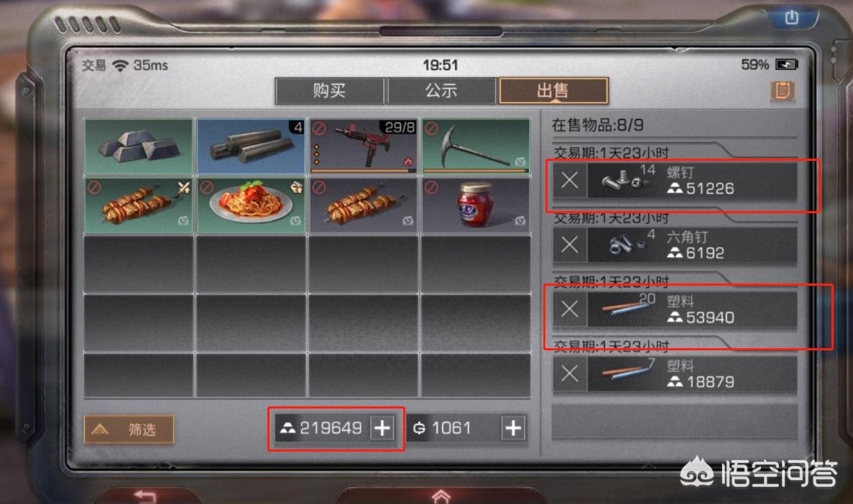The width and height of the screenshot is (853, 504).
Task: Select the steel pipes stack of 4
Action: pyautogui.click(x=251, y=146)
